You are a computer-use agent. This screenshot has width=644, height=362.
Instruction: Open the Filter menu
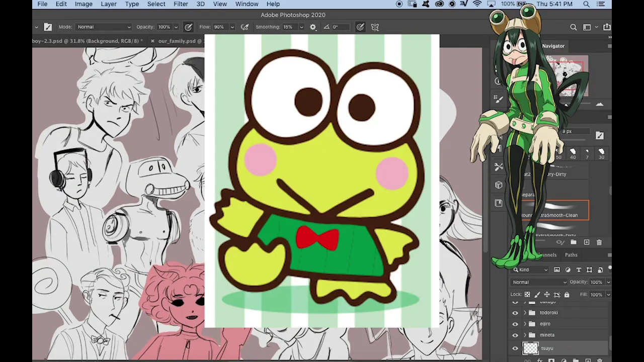pos(181,4)
